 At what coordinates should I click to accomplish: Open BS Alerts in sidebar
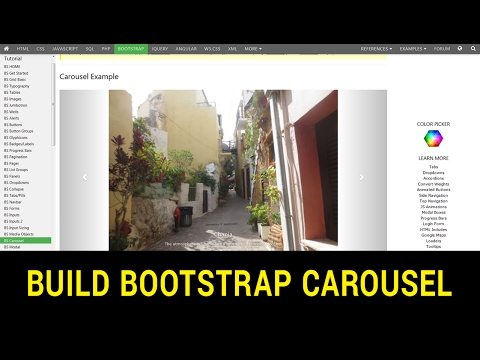pos(12,118)
